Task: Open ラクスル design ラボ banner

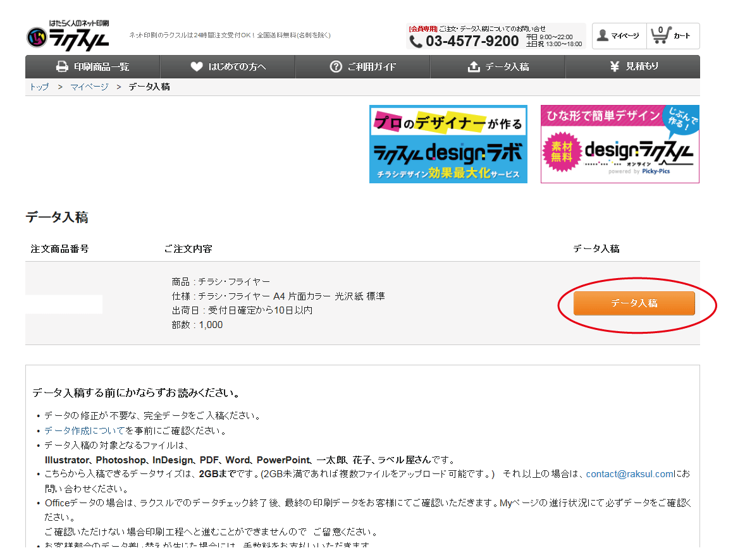Action: (x=448, y=144)
